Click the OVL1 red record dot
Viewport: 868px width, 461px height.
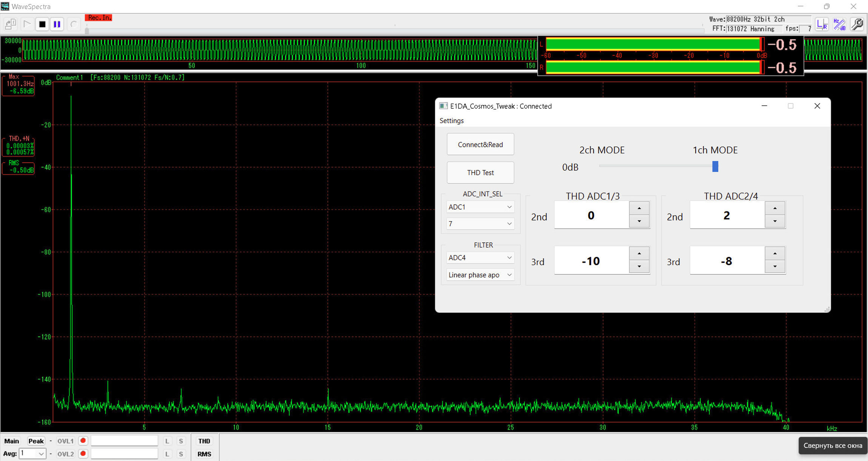click(x=83, y=441)
